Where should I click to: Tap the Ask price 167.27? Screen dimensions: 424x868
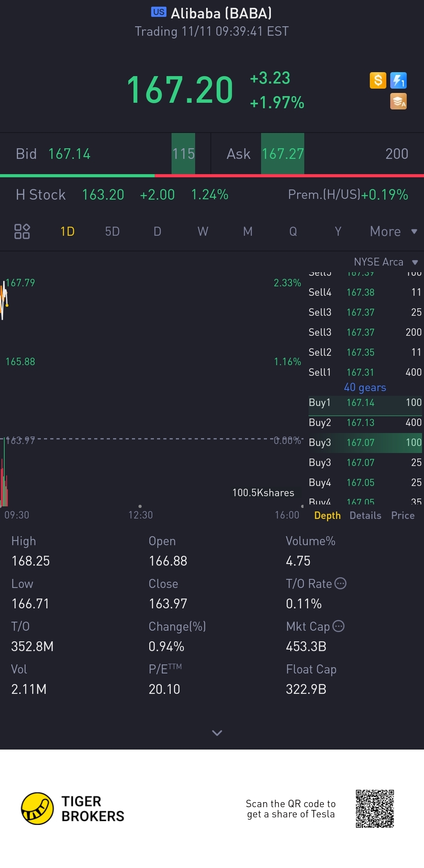pyautogui.click(x=283, y=154)
